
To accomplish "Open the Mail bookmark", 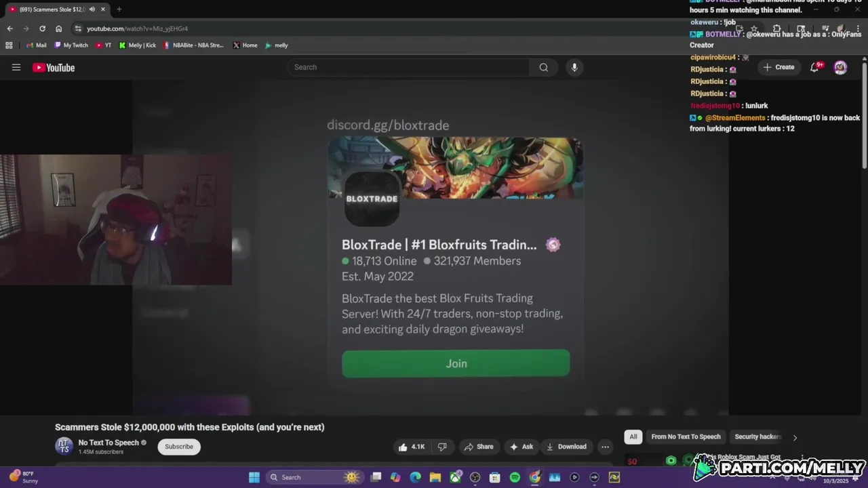I will [36, 45].
